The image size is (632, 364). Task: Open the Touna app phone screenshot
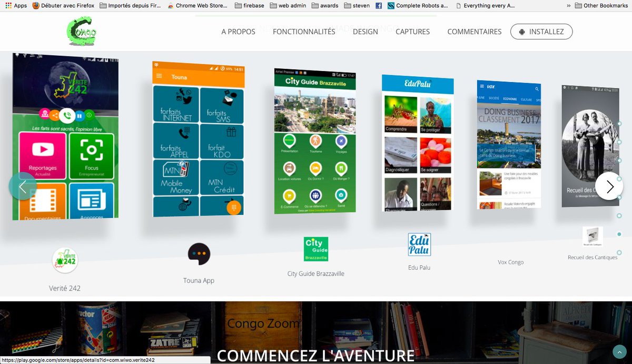point(199,139)
